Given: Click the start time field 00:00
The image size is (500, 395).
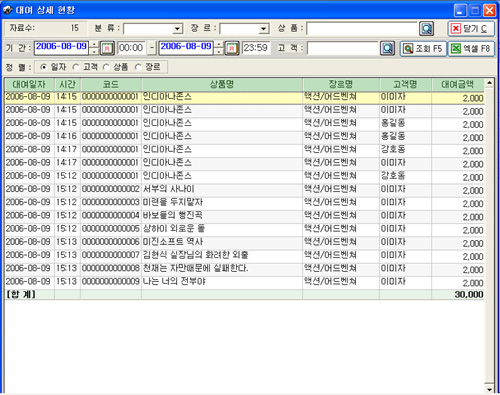Looking at the screenshot, I should (131, 48).
